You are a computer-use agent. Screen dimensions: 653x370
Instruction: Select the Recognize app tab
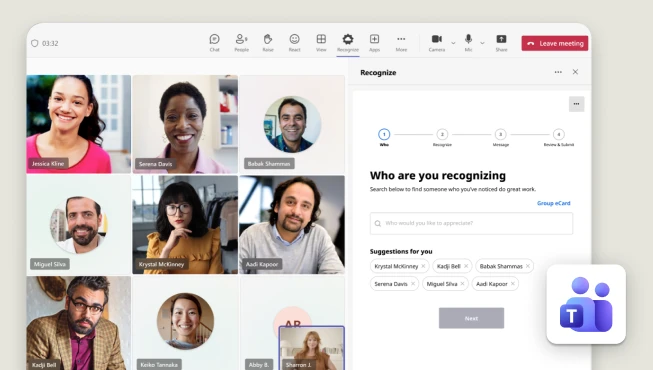(x=348, y=43)
